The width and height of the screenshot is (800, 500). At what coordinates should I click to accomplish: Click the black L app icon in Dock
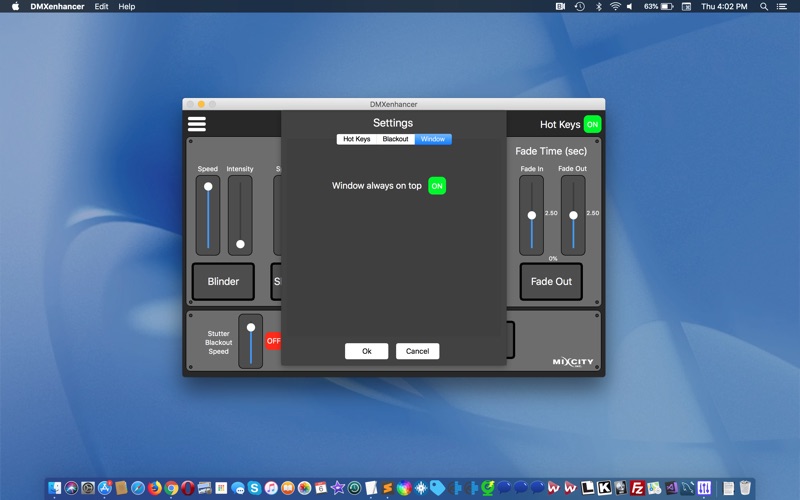coord(588,488)
